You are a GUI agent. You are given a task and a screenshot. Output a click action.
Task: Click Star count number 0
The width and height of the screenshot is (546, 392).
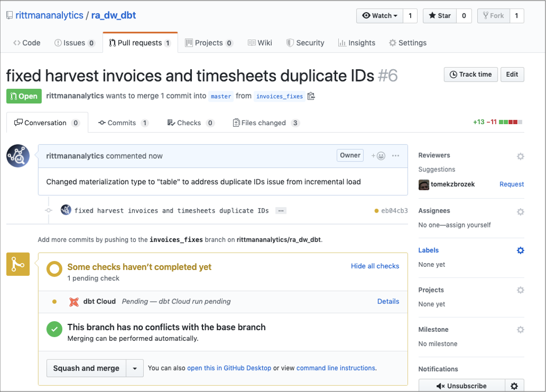click(464, 15)
